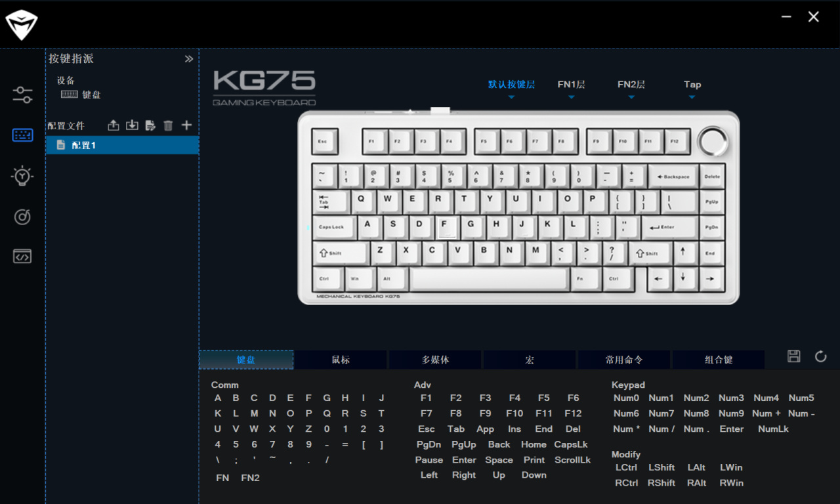Image resolution: width=840 pixels, height=504 pixels.
Task: Click the export profile icon
Action: [x=114, y=125]
